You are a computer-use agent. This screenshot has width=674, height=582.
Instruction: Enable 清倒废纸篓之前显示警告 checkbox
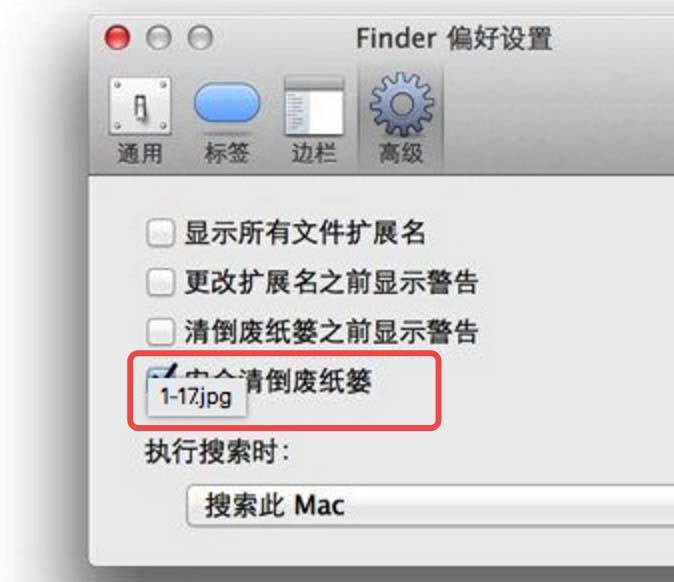click(x=160, y=331)
